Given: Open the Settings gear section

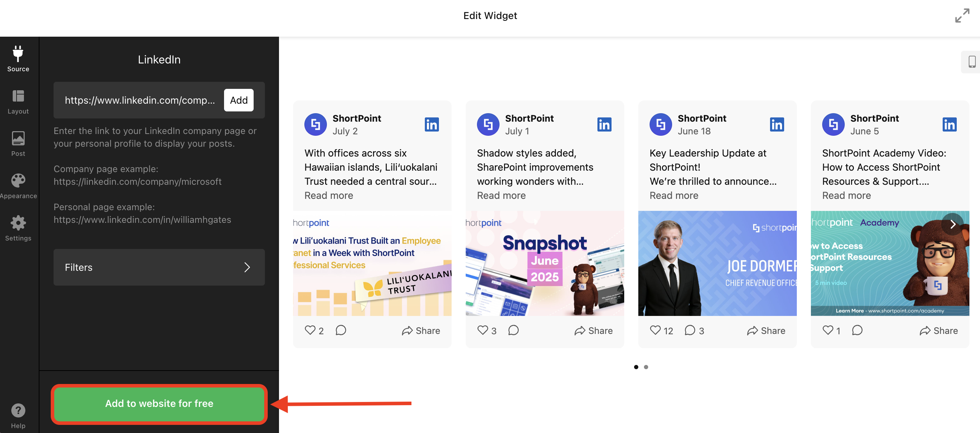Looking at the screenshot, I should point(18,228).
